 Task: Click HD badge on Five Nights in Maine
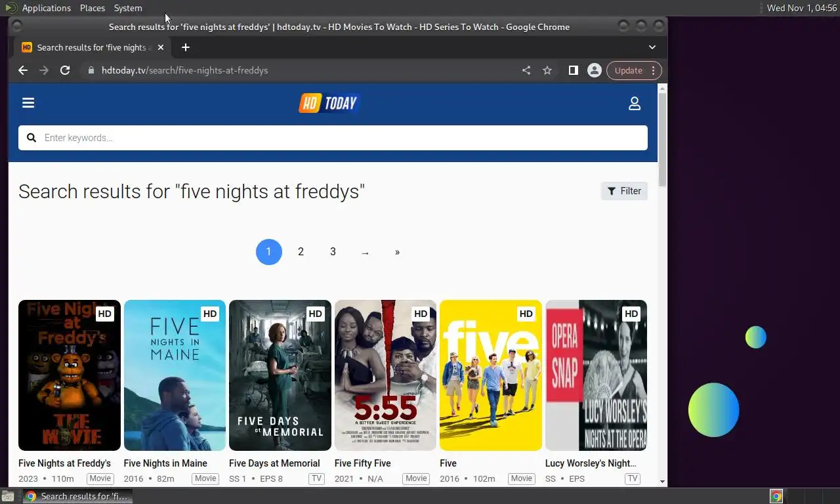pos(210,314)
